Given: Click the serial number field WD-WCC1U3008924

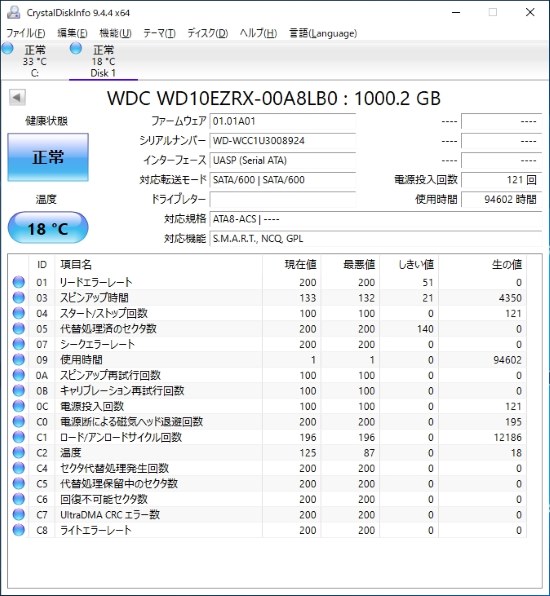Looking at the screenshot, I should (282, 141).
